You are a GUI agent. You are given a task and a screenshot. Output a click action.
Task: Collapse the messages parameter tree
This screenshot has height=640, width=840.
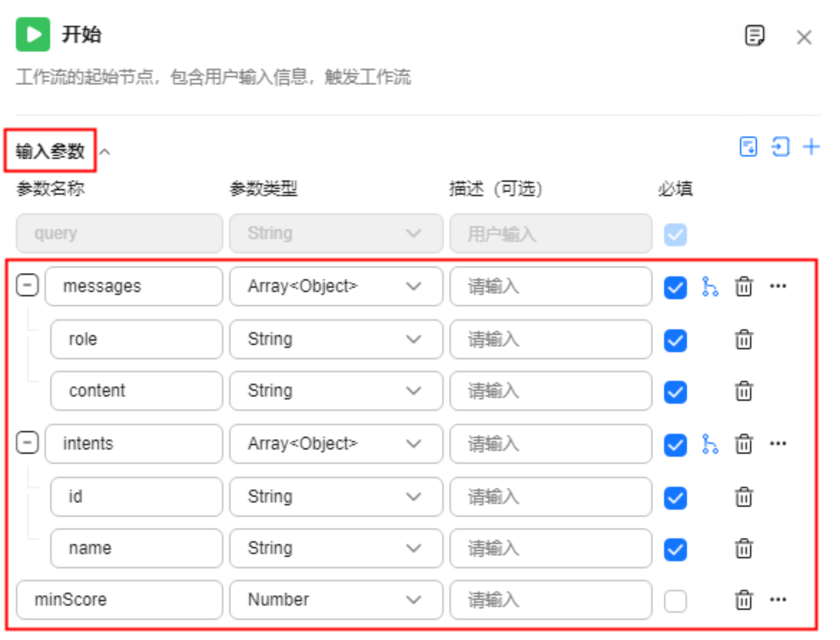(27, 285)
